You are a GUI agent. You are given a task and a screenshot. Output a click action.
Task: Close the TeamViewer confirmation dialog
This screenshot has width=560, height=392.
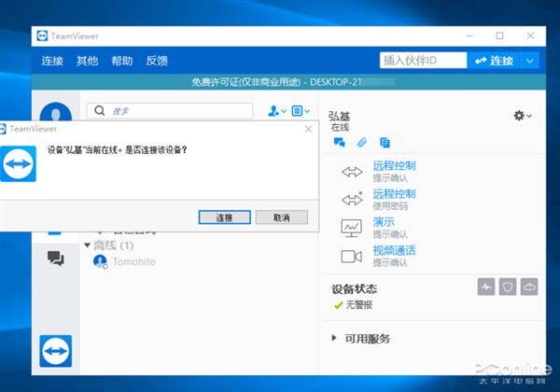tap(309, 129)
